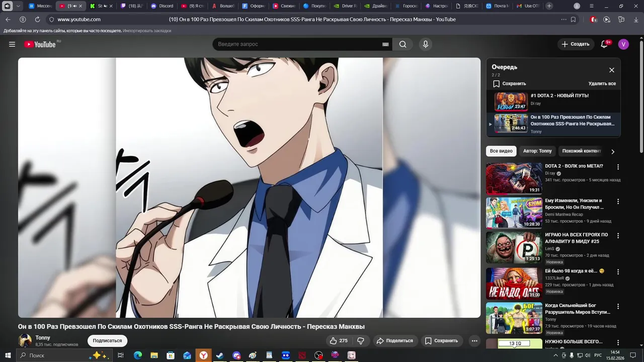Image resolution: width=644 pixels, height=362 pixels.
Task: Open options for 'Ей было 98 когда я её' video
Action: [x=618, y=271]
